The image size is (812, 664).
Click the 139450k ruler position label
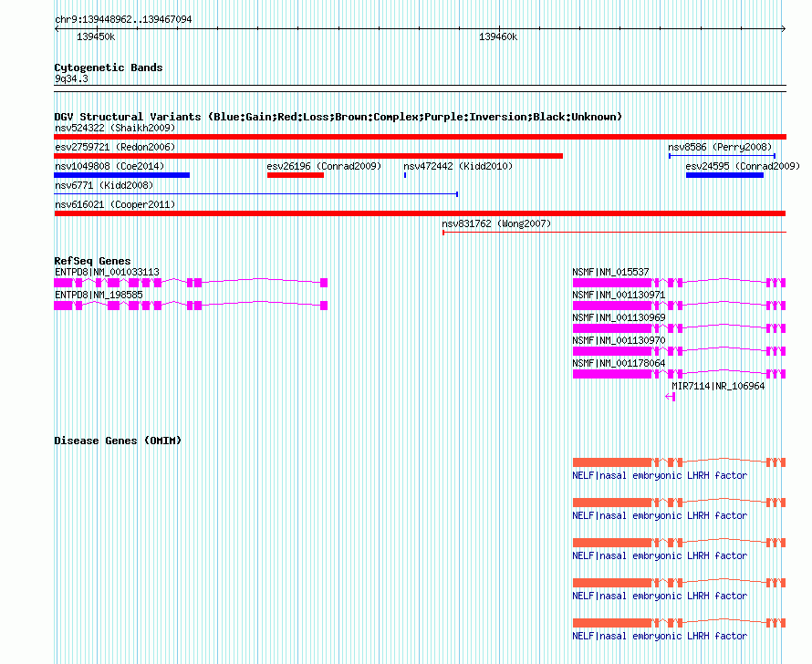click(x=96, y=36)
